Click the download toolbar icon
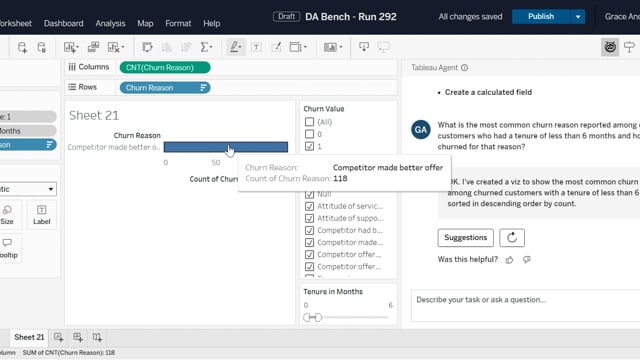The height and width of the screenshot is (360, 640). pyautogui.click(x=364, y=47)
